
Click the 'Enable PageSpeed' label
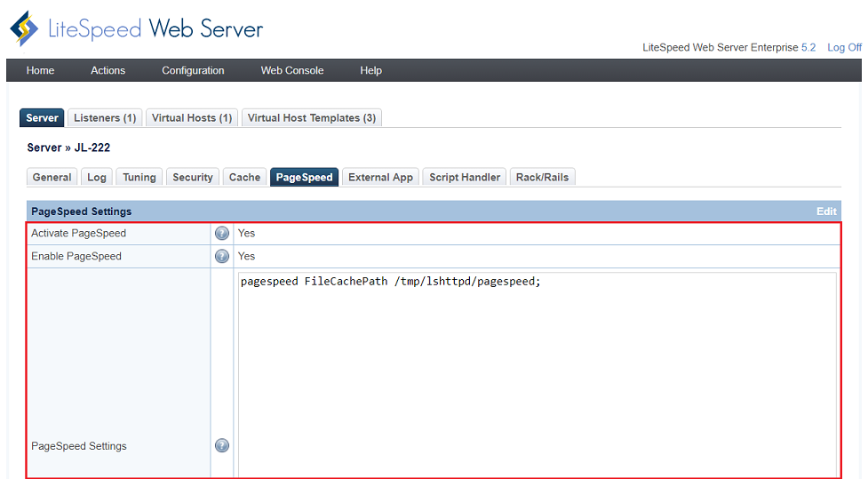76,256
